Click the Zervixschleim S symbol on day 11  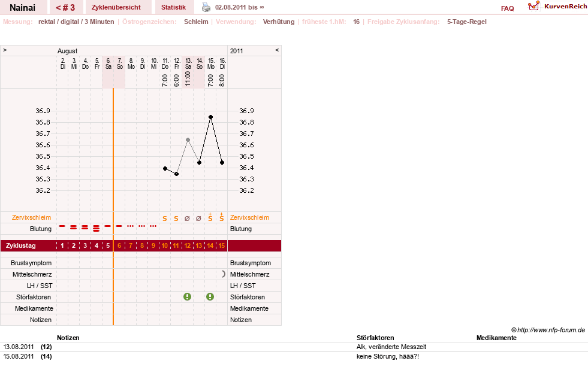(x=176, y=219)
